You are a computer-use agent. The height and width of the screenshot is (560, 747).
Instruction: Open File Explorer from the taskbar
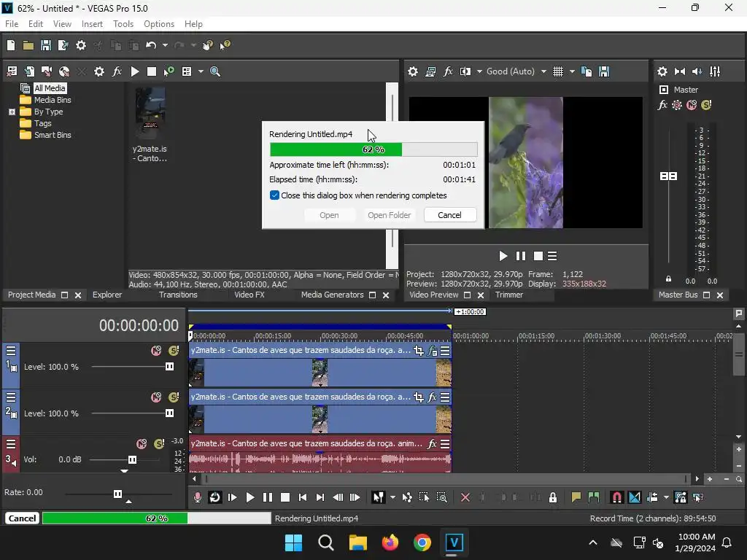357,542
